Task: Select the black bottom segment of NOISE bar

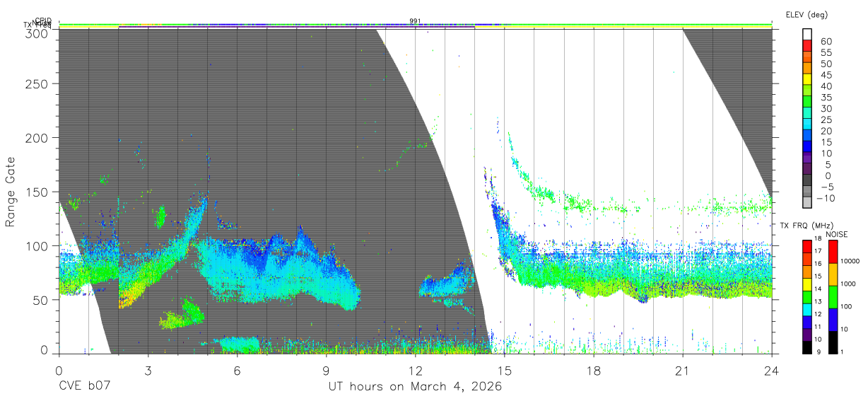Action: [833, 342]
